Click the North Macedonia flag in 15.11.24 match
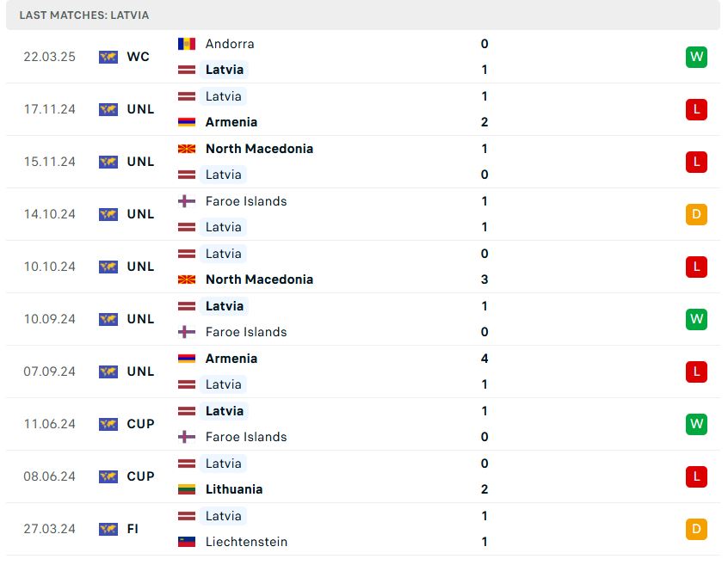 point(187,149)
